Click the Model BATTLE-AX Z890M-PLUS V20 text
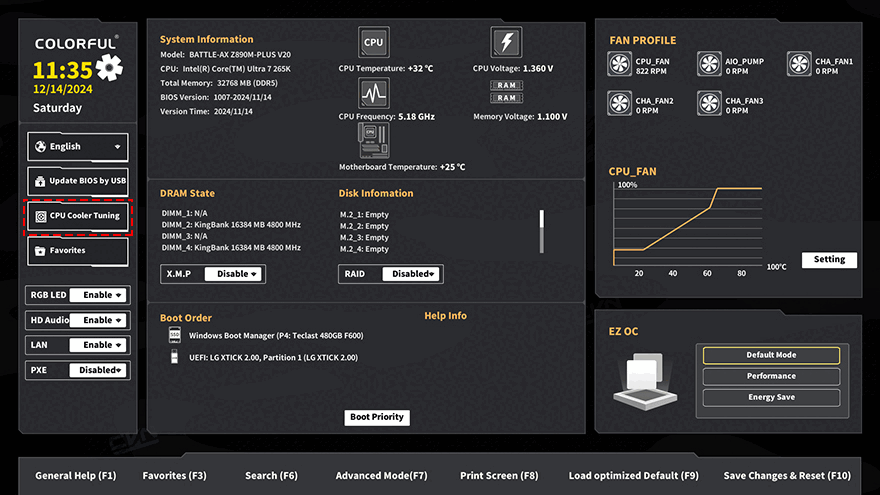The image size is (880, 495). tap(226, 55)
